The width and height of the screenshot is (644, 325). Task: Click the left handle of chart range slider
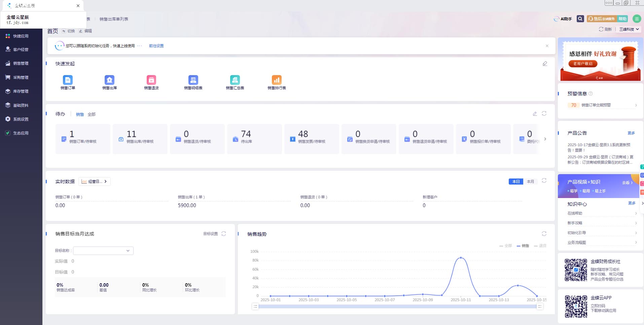(255, 306)
